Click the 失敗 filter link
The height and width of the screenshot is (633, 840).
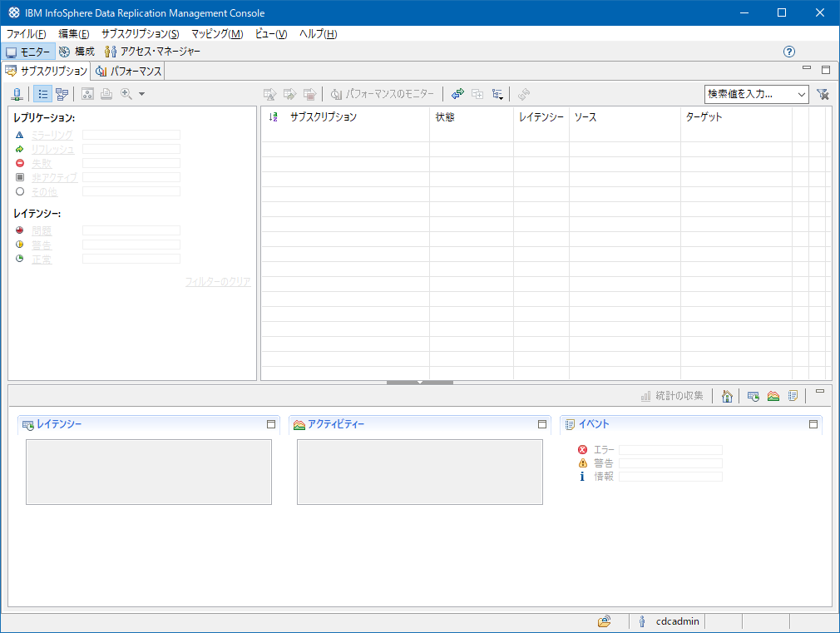pos(42,164)
